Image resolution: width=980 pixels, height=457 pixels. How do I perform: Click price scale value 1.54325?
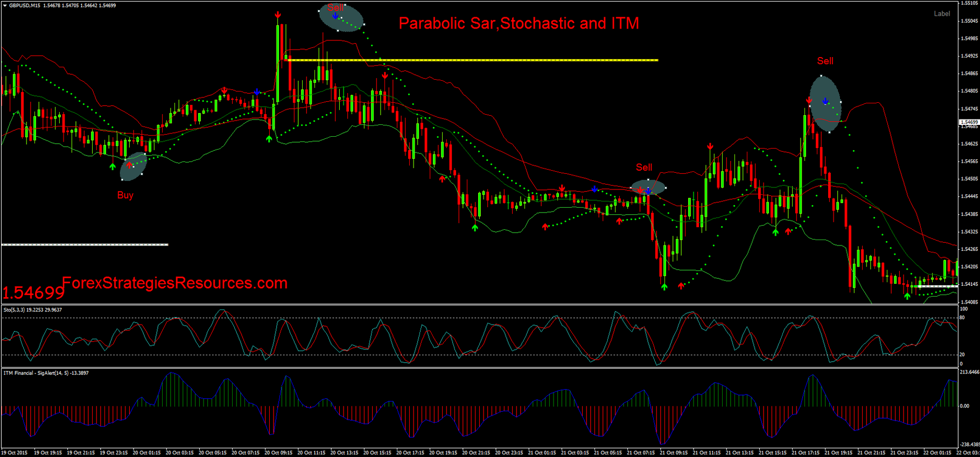(x=969, y=231)
